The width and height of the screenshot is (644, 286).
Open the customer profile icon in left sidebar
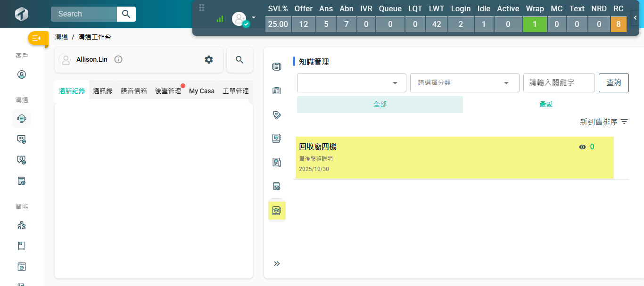pyautogui.click(x=21, y=74)
